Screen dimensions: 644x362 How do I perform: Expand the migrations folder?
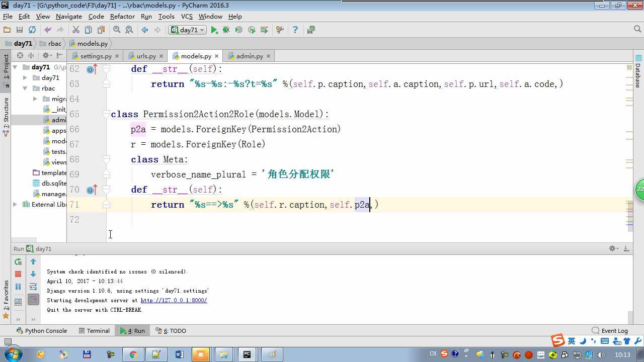35,99
